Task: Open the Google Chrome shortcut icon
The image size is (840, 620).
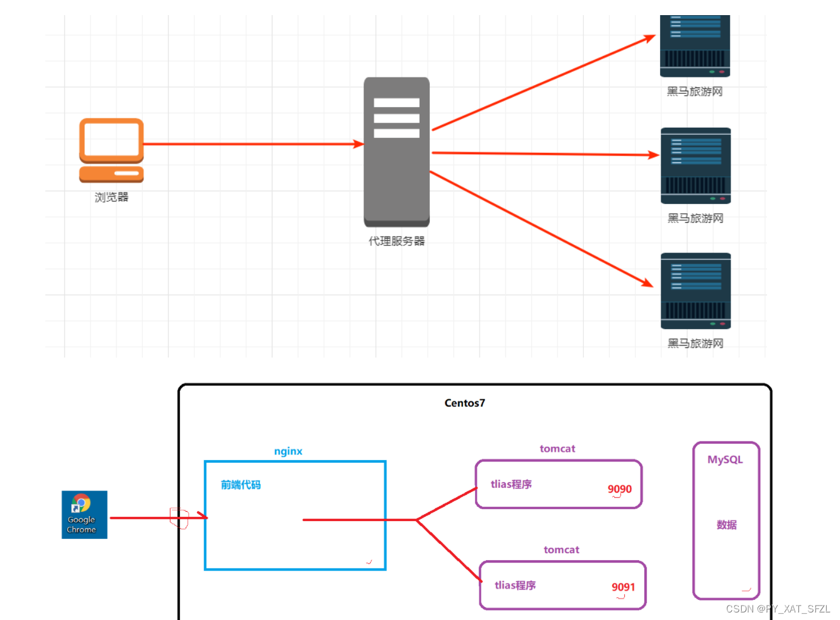Action: click(84, 514)
